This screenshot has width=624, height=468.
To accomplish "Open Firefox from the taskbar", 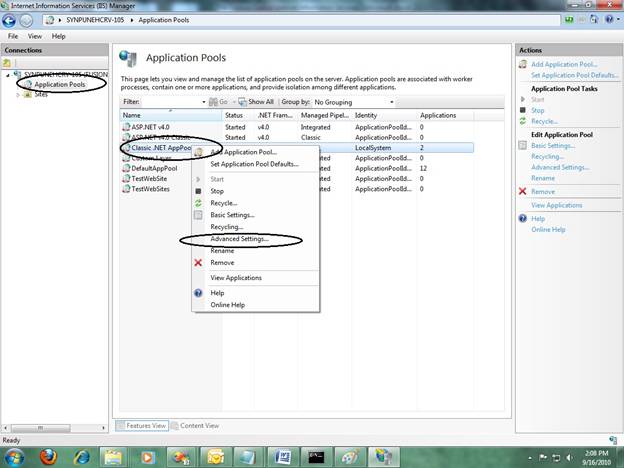I will (x=48, y=457).
